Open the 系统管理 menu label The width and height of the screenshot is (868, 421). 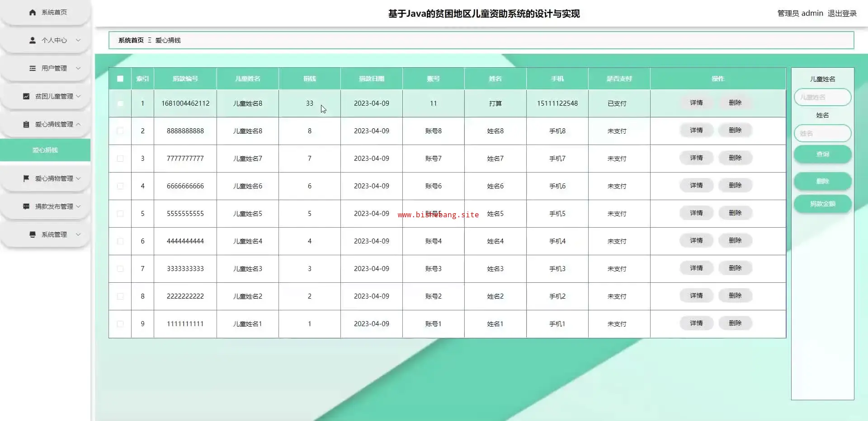pyautogui.click(x=54, y=234)
